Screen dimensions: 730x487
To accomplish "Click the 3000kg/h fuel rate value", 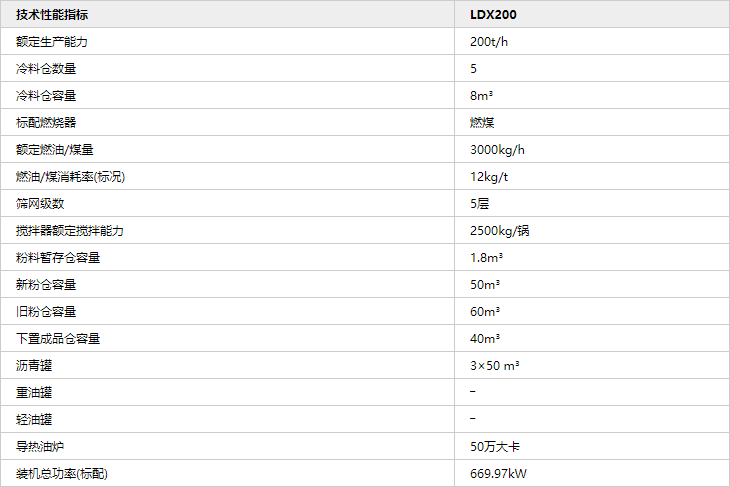I will click(x=497, y=149).
